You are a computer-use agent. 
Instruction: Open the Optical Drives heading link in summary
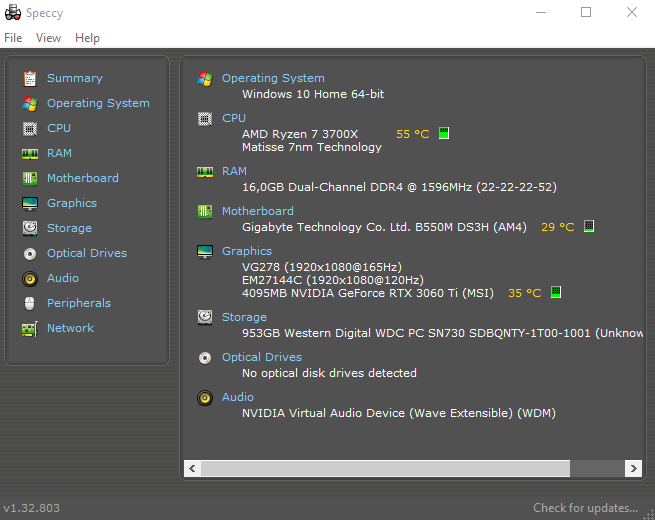pyautogui.click(x=262, y=358)
